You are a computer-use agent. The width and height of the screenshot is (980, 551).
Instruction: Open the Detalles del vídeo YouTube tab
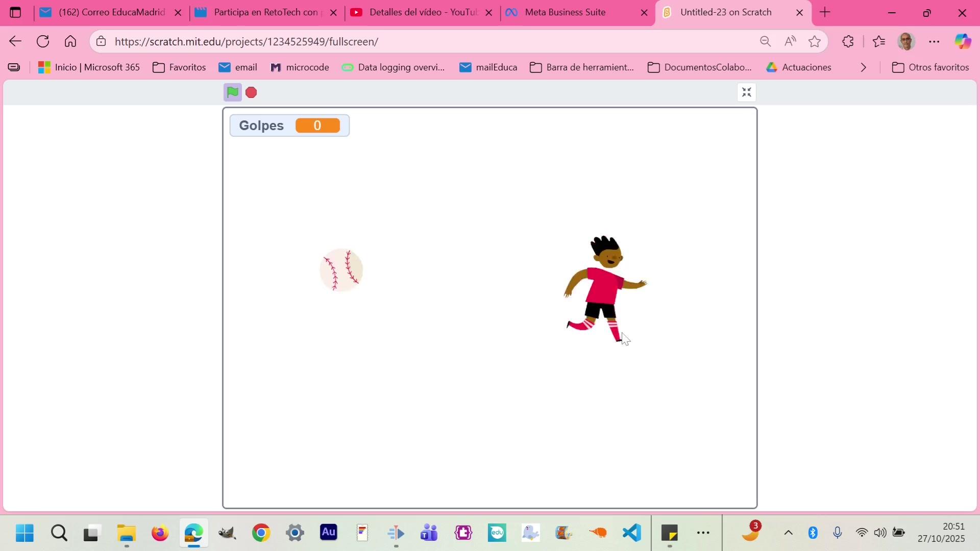(423, 12)
